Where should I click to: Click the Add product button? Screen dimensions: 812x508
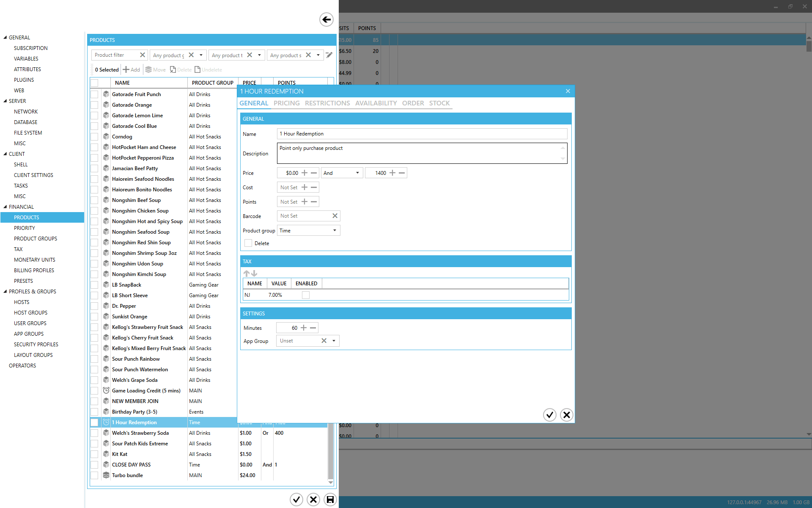click(132, 70)
